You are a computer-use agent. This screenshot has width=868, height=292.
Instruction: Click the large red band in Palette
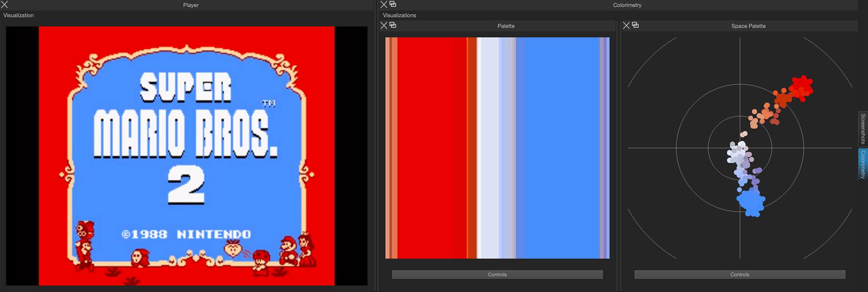(x=432, y=148)
